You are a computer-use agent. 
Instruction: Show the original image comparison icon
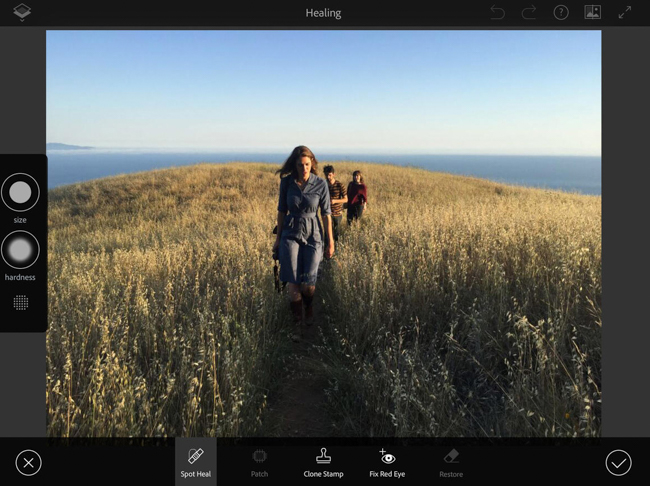pyautogui.click(x=593, y=12)
